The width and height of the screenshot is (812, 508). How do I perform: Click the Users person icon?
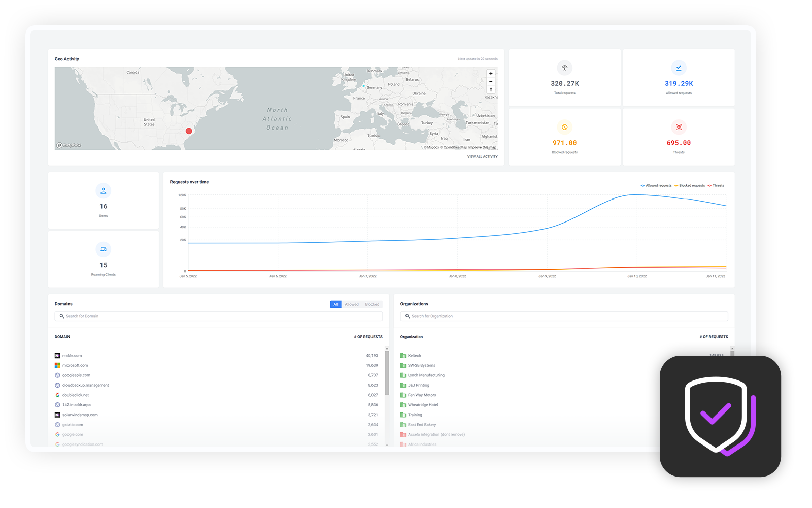(x=103, y=190)
